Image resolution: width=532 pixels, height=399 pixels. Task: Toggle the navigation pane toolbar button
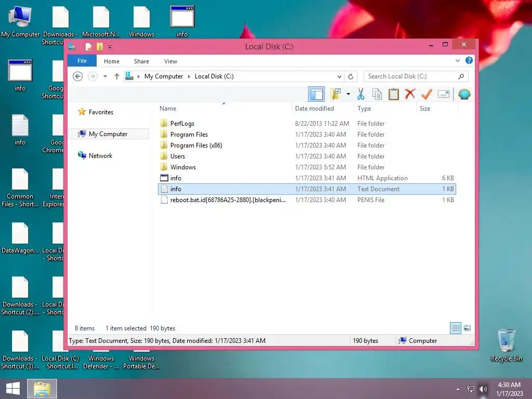316,94
